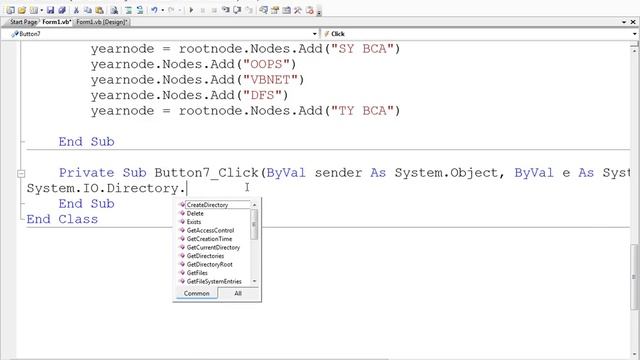Viewport: 640px width, 360px height.
Task: Switch IntelliSense to All tab
Action: (x=238, y=293)
